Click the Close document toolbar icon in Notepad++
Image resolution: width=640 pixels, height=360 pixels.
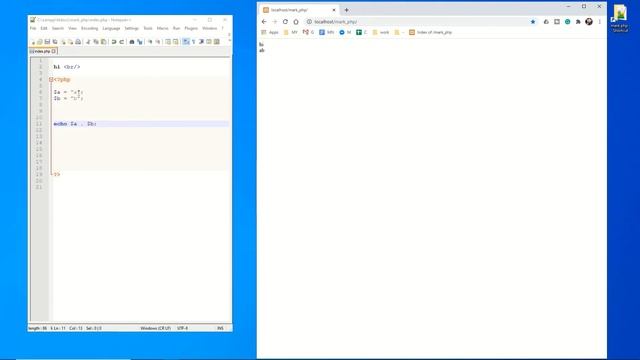[x=63, y=42]
